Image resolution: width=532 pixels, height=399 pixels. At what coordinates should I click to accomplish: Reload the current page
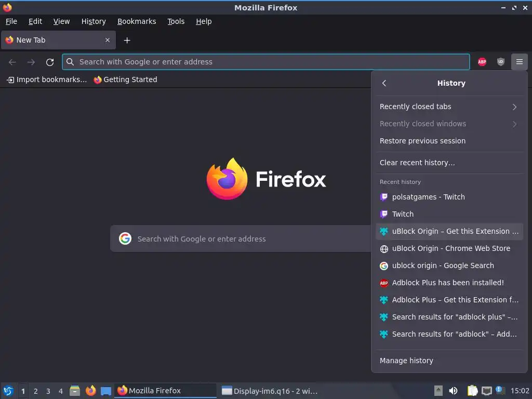[50, 62]
